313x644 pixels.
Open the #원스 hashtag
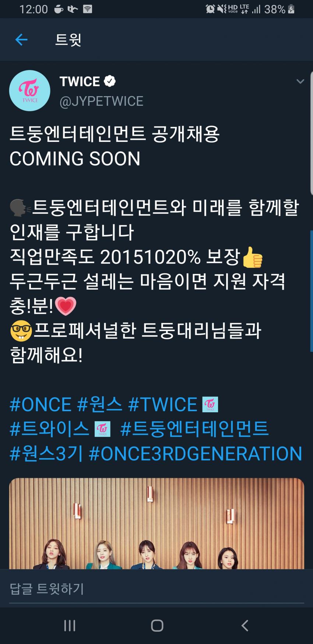click(99, 405)
